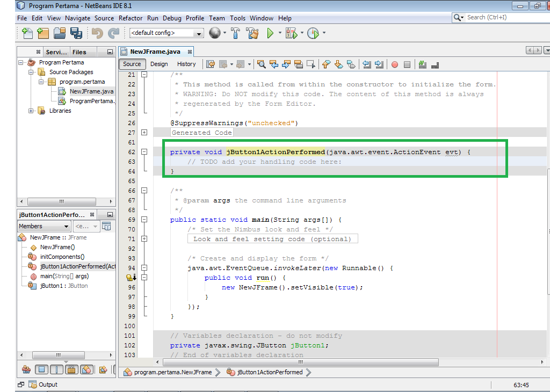Toggle Highlight Search in the editor toolbar

tap(299, 64)
